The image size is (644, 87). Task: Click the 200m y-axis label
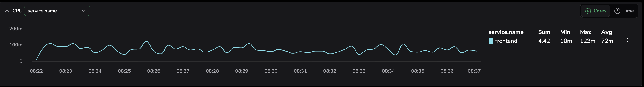point(16,29)
